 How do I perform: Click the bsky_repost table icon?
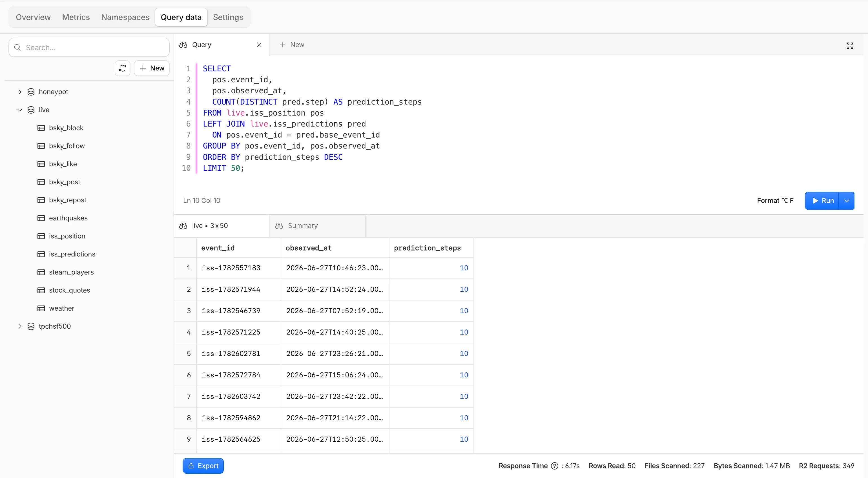[x=41, y=200]
